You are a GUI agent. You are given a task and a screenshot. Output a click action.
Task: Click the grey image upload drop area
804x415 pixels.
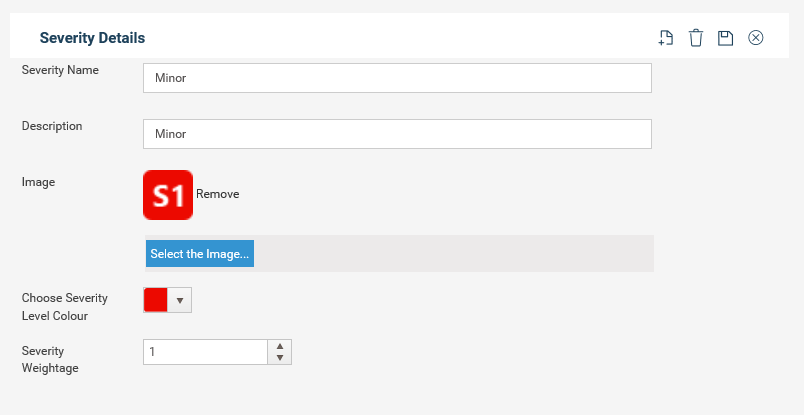click(454, 253)
